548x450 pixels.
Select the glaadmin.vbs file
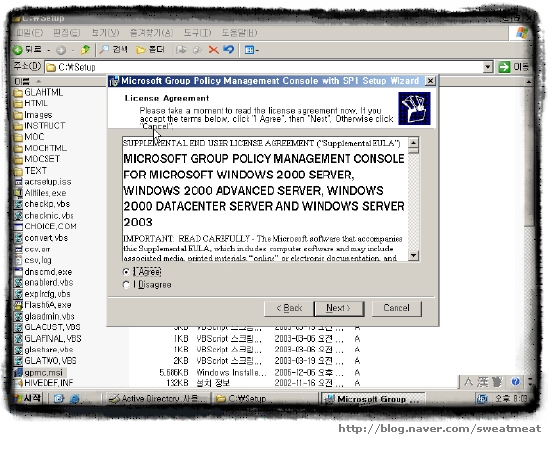click(x=44, y=317)
